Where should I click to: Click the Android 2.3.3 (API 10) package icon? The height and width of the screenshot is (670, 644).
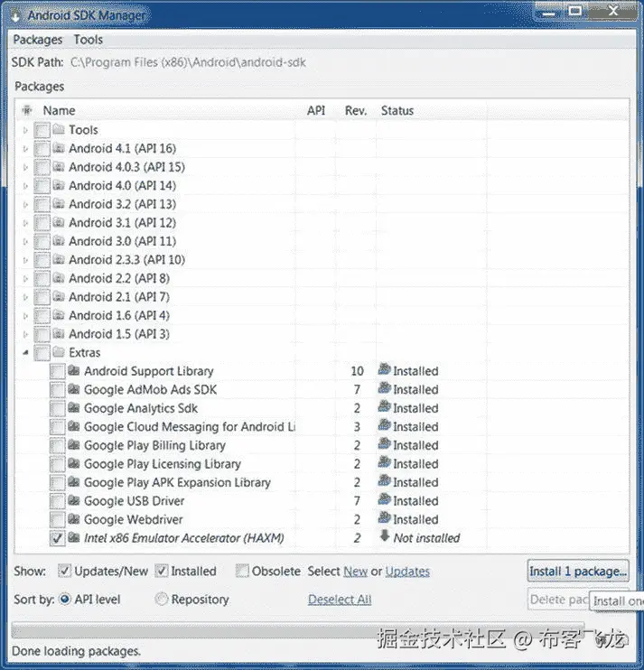tap(59, 259)
